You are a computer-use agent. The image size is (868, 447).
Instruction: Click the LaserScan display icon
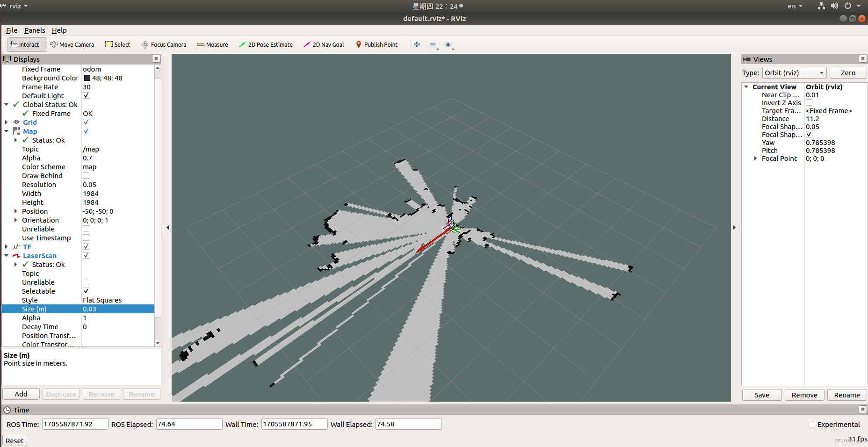16,255
